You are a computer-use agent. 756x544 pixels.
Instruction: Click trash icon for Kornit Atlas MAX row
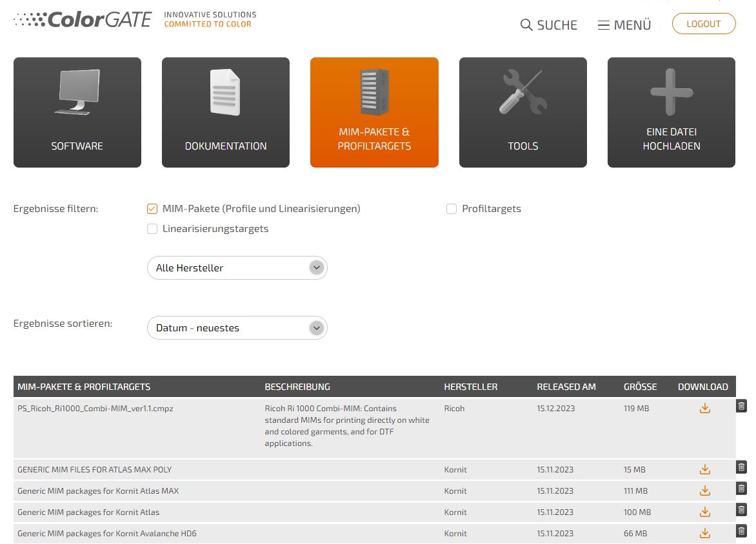click(741, 489)
